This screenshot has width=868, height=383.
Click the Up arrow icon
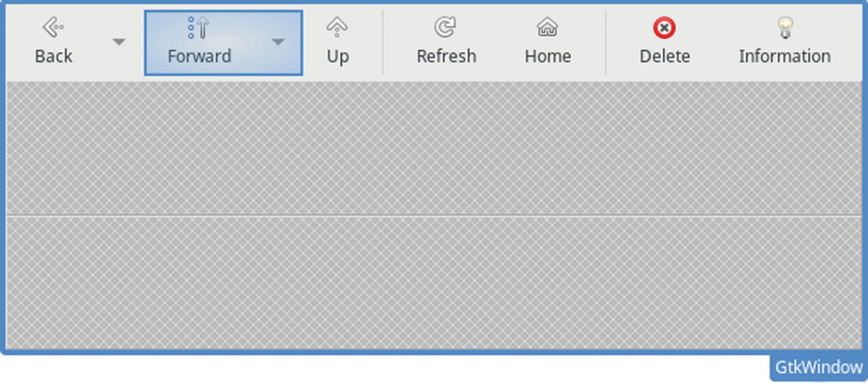point(337,27)
